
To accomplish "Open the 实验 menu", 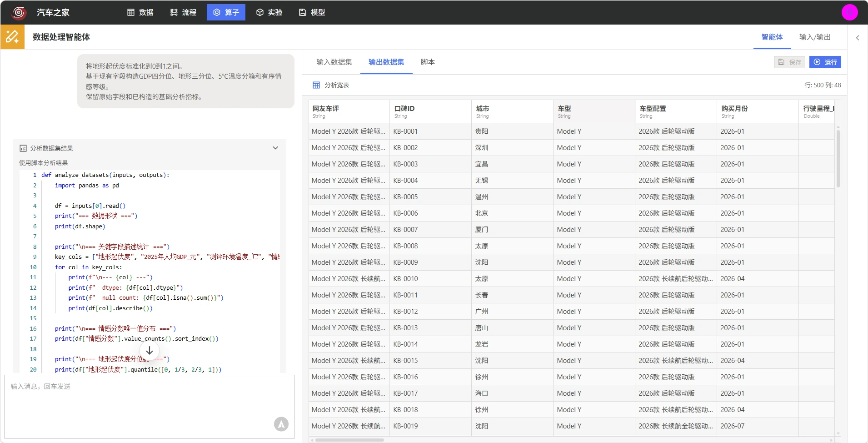I will point(269,12).
